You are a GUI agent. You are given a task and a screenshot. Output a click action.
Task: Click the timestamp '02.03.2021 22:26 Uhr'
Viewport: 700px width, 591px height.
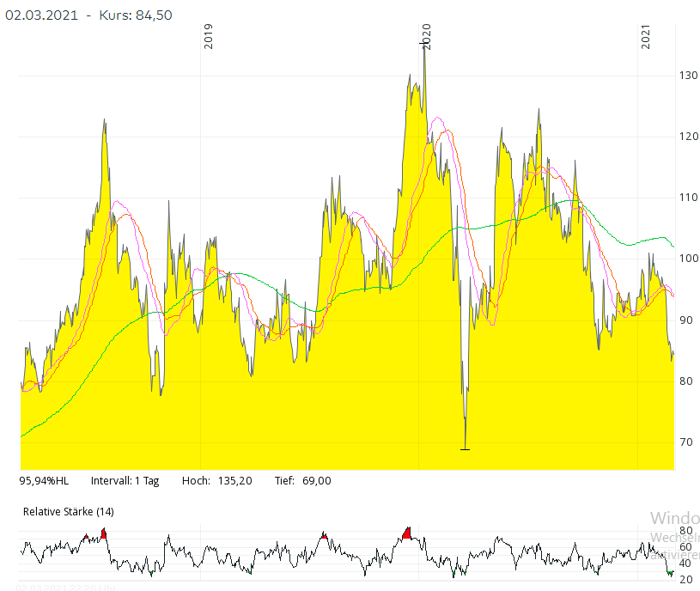[x=66, y=588]
